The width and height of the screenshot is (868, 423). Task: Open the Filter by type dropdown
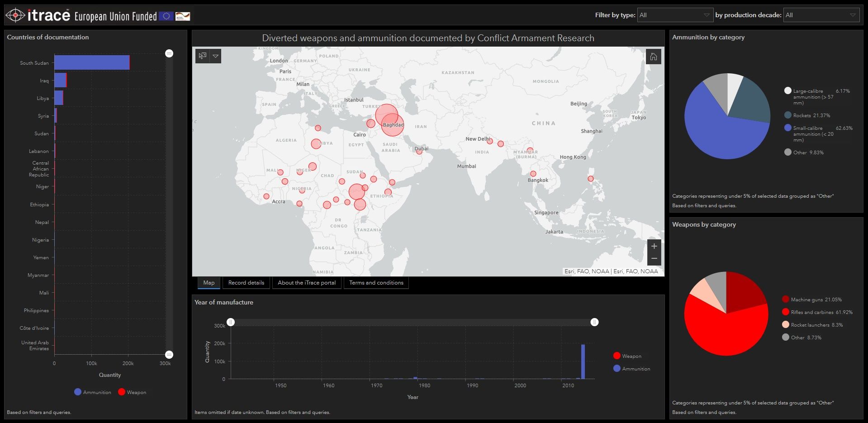point(674,15)
